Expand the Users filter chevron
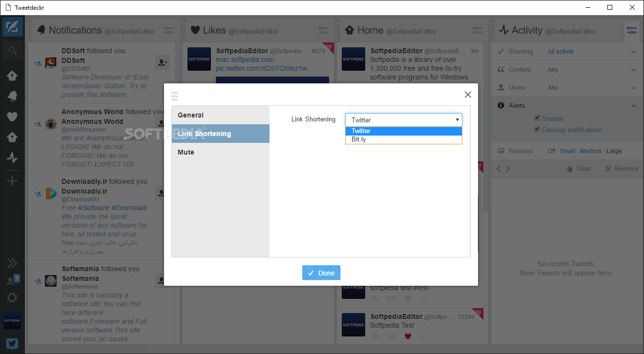Image resolution: width=644 pixels, height=354 pixels. [x=633, y=88]
